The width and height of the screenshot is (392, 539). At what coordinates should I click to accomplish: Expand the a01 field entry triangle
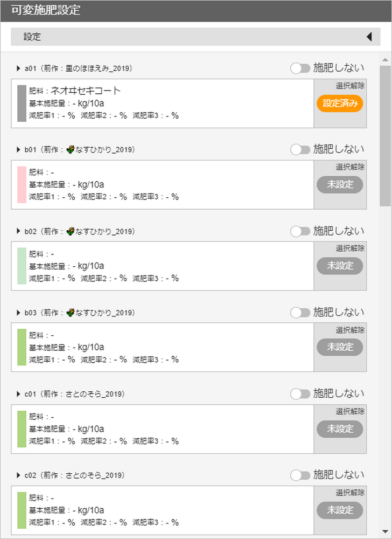18,68
